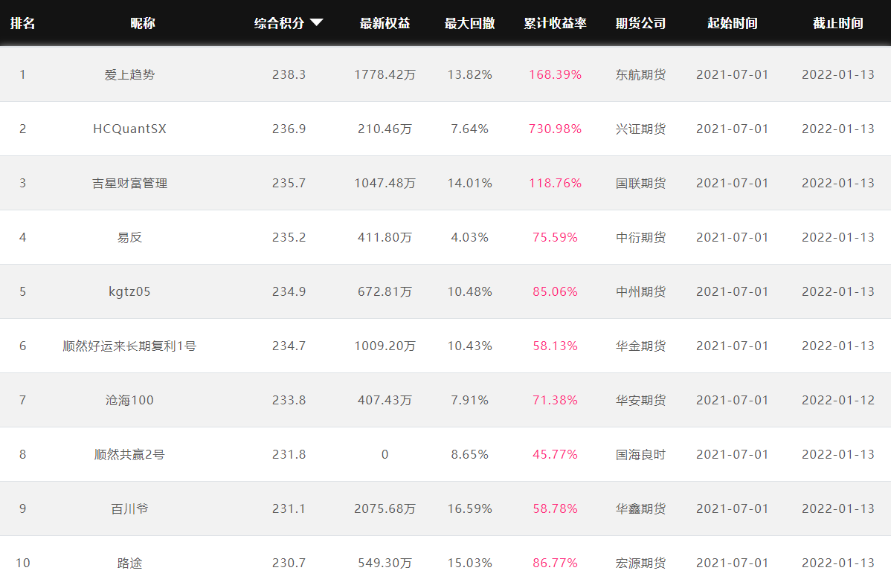Select end date 2022-01-12
This screenshot has width=891, height=588.
(x=838, y=400)
